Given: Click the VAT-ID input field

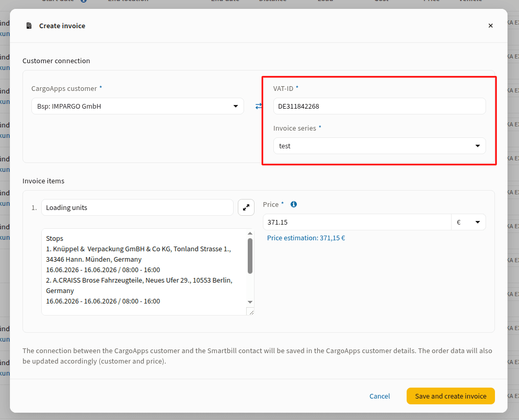Looking at the screenshot, I should pyautogui.click(x=379, y=106).
